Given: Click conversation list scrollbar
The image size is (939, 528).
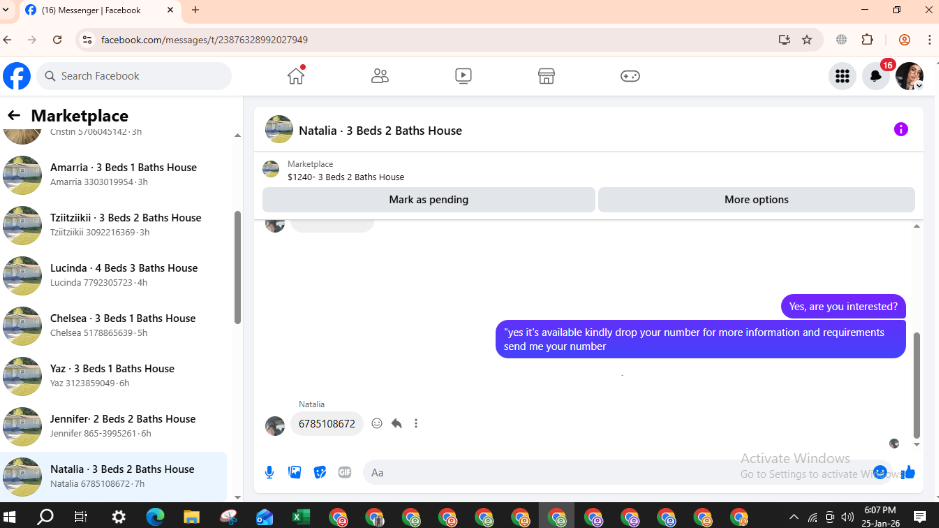Looking at the screenshot, I should coord(237,267).
